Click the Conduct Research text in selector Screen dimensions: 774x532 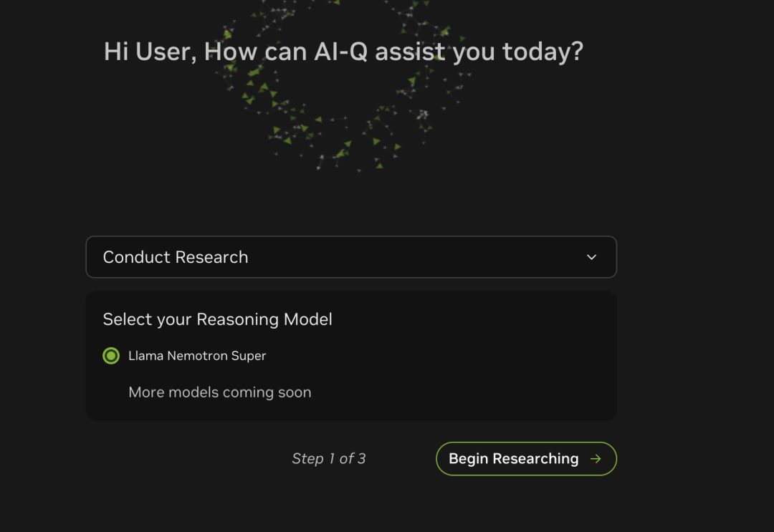[x=176, y=257]
